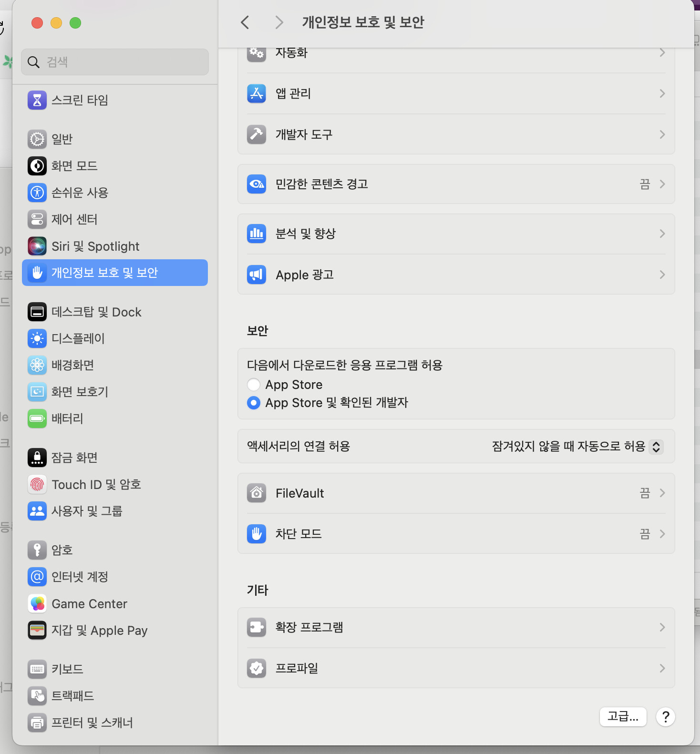Open 프린터 및 스캐너 printer icon

pyautogui.click(x=37, y=723)
